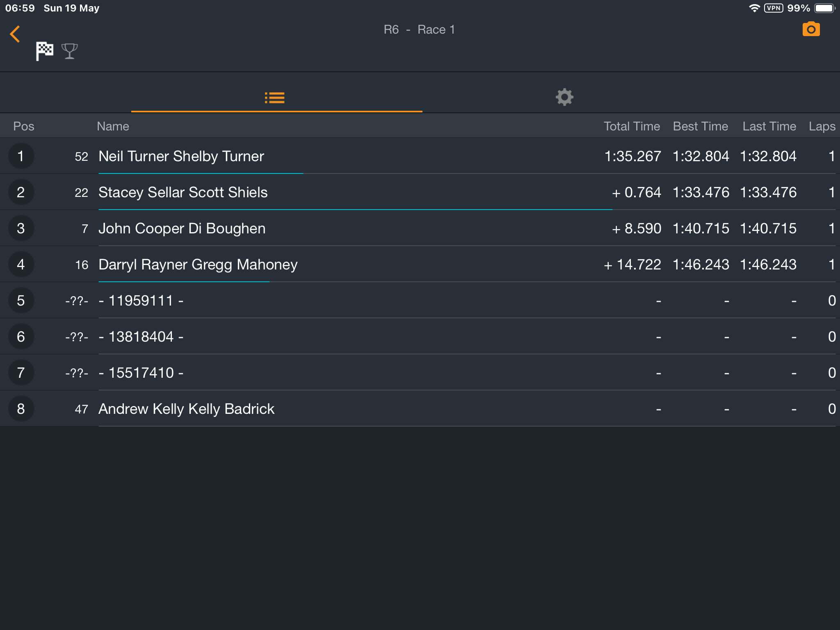Select the Darryl Rayner Gregg Mahoney row
This screenshot has width=840, height=630.
tap(420, 264)
